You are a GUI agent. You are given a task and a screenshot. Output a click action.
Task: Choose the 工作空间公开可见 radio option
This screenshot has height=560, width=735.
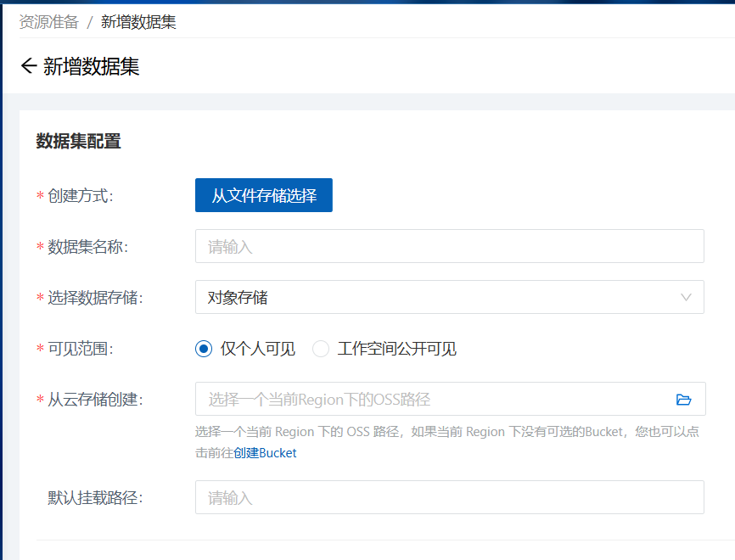point(321,349)
